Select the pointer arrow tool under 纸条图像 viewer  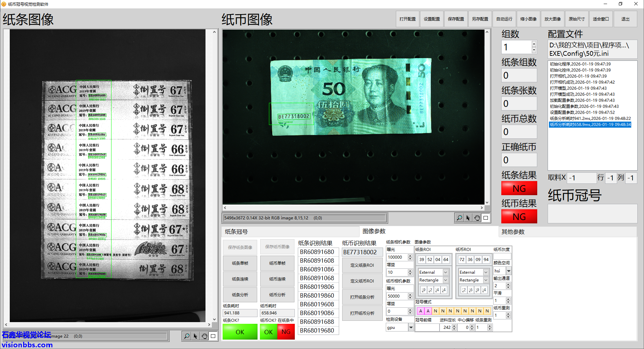point(195,336)
